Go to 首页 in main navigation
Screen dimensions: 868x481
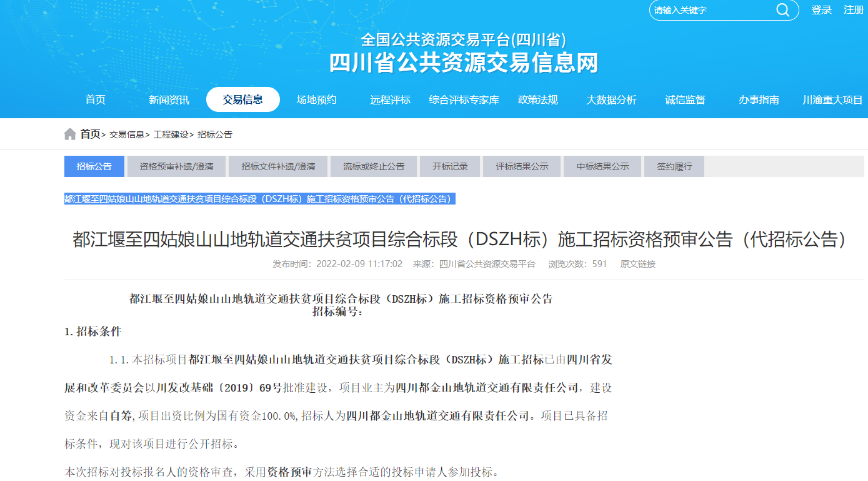(96, 99)
